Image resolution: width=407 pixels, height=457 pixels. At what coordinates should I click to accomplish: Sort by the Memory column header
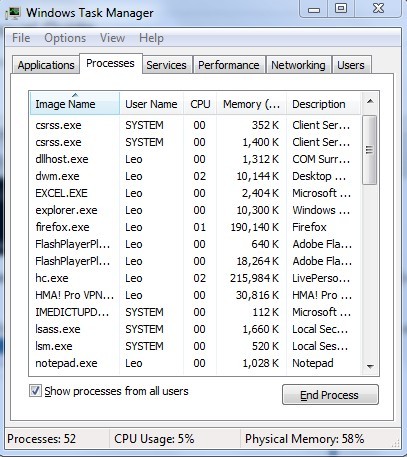pos(251,104)
